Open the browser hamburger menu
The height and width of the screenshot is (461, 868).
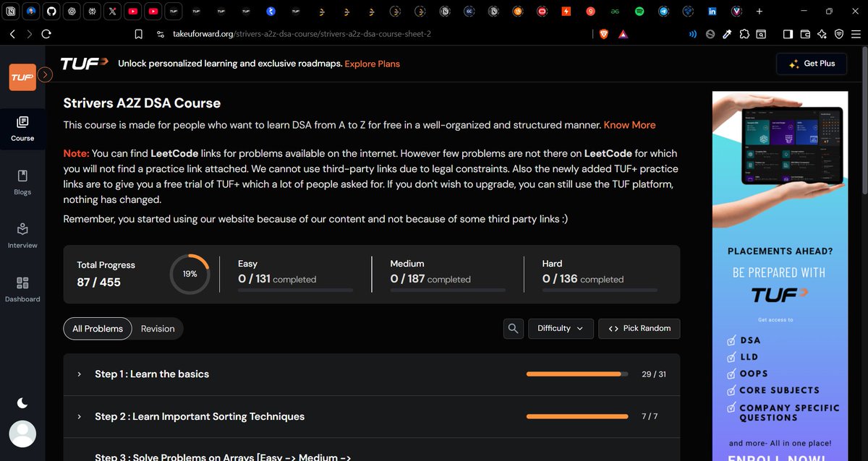click(x=856, y=34)
